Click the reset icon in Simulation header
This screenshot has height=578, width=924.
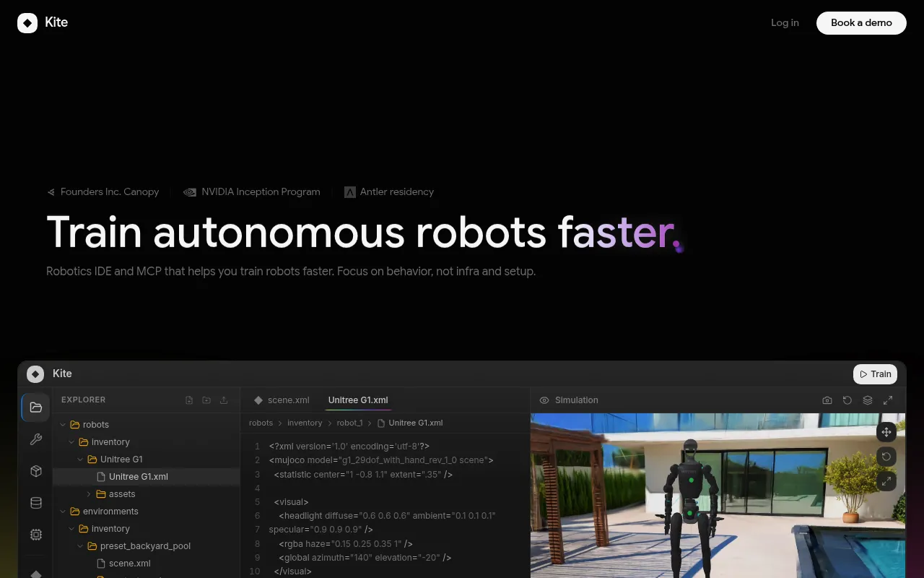[847, 400]
